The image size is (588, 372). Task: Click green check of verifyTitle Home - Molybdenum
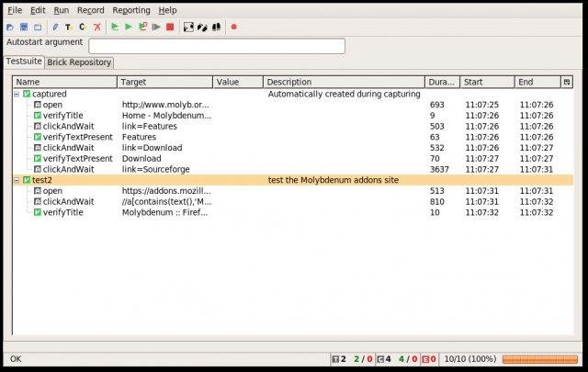point(37,116)
